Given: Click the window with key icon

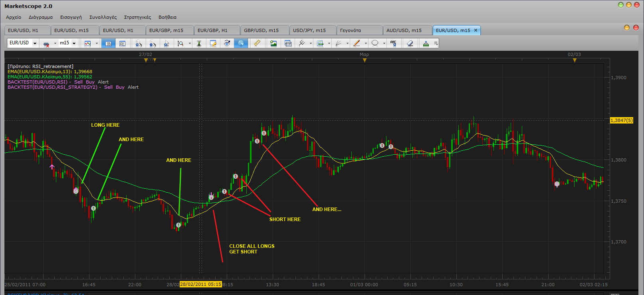Looking at the screenshot, I should (x=213, y=43).
